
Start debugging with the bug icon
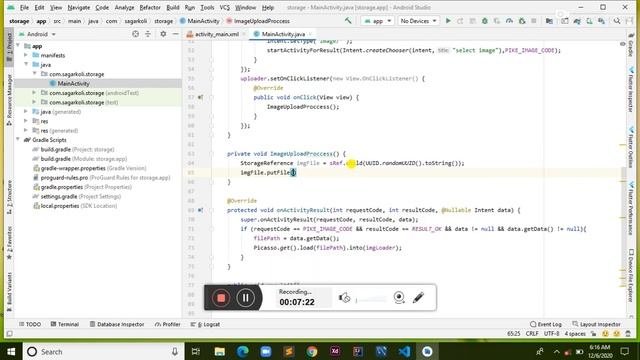point(484,21)
